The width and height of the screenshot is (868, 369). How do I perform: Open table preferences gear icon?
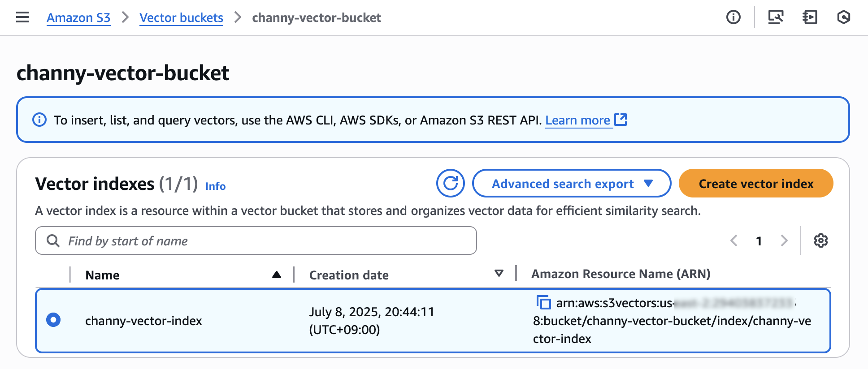point(820,240)
